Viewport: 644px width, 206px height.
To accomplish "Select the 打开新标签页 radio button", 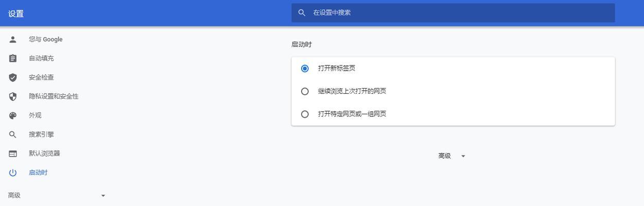I will (305, 68).
